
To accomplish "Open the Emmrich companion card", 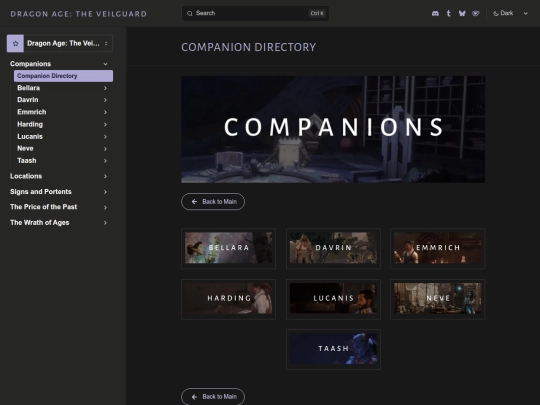I will point(438,248).
